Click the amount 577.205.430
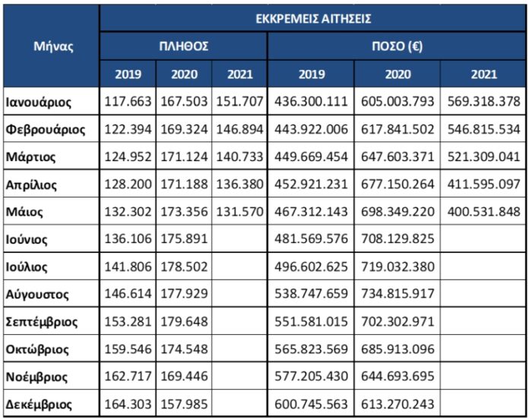This screenshot has width=529, height=420. 310,377
